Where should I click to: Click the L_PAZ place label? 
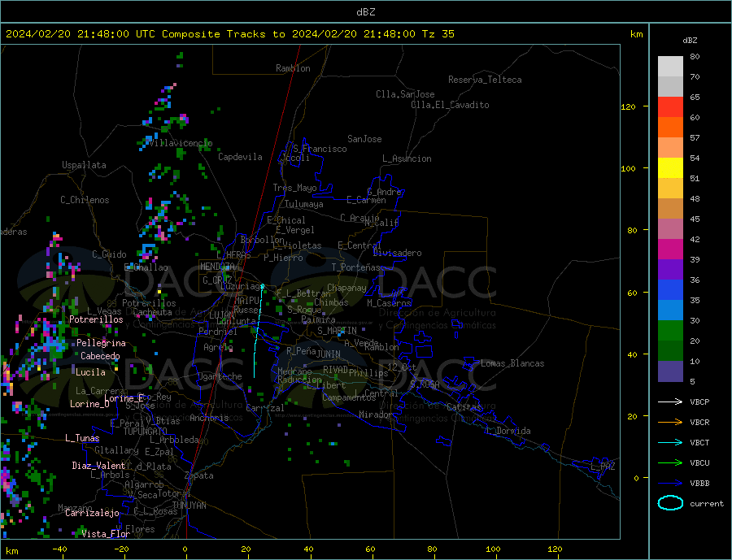pos(603,467)
